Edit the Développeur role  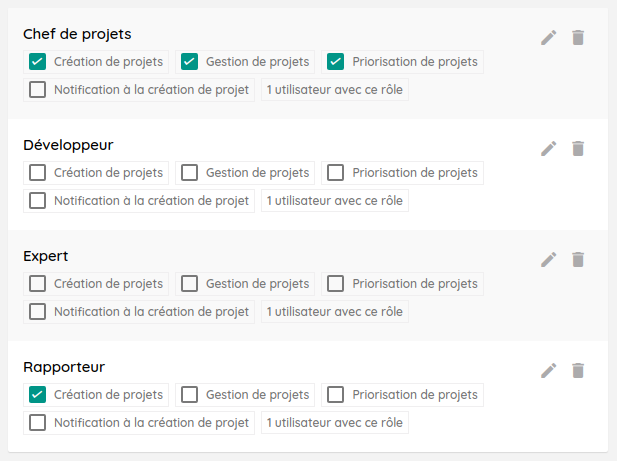[x=548, y=148]
